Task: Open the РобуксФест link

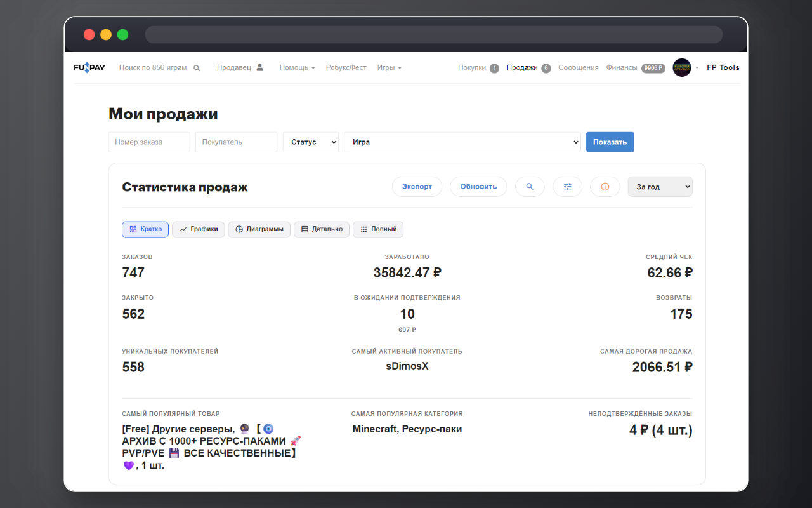Action: [346, 67]
